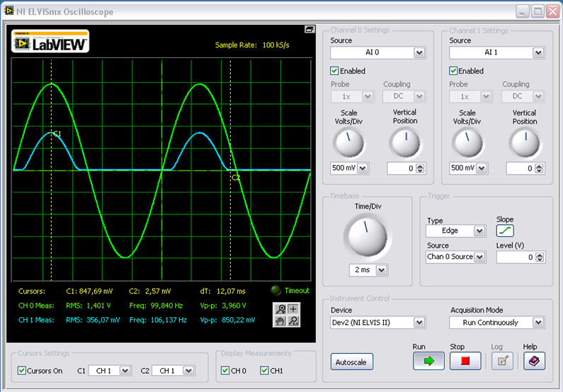563x392 pixels.
Task: Click Channel 0 vertical position value field
Action: click(401, 168)
